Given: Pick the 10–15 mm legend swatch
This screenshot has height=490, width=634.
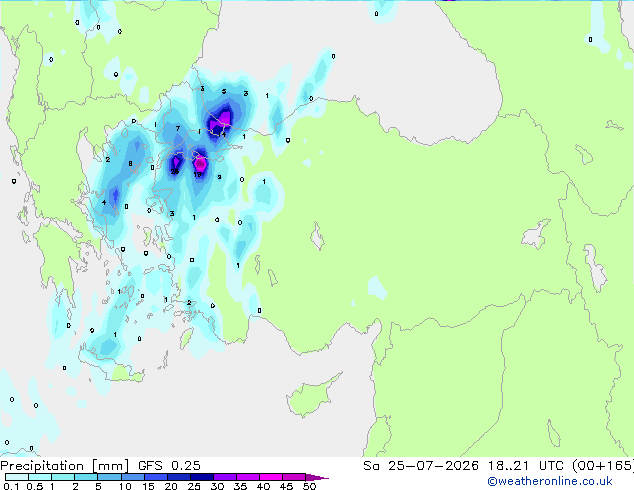Looking at the screenshot, I should click(x=133, y=477).
